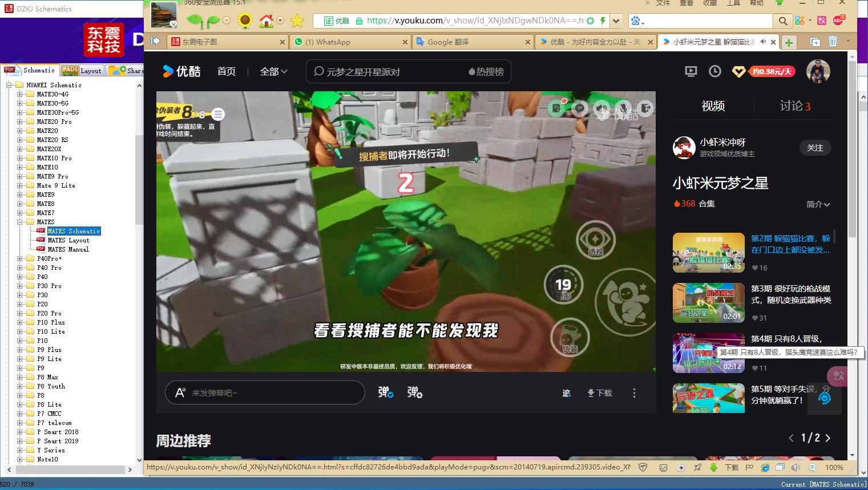Image resolution: width=868 pixels, height=490 pixels.
Task: Open the 第3期 枪战模式 episode link
Action: point(791,294)
